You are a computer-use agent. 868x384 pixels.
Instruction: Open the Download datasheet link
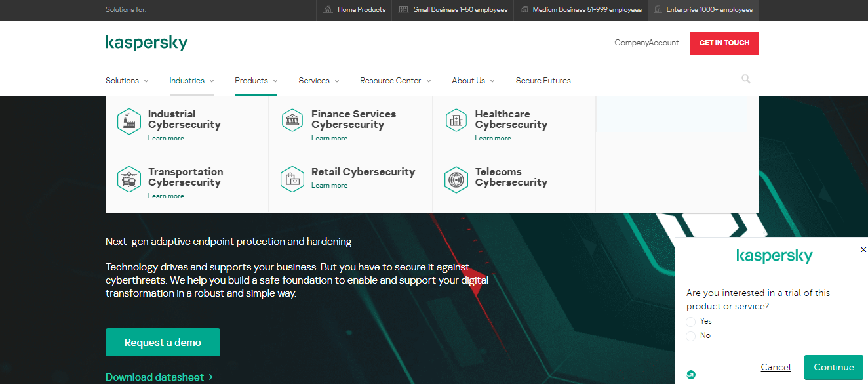pos(155,377)
